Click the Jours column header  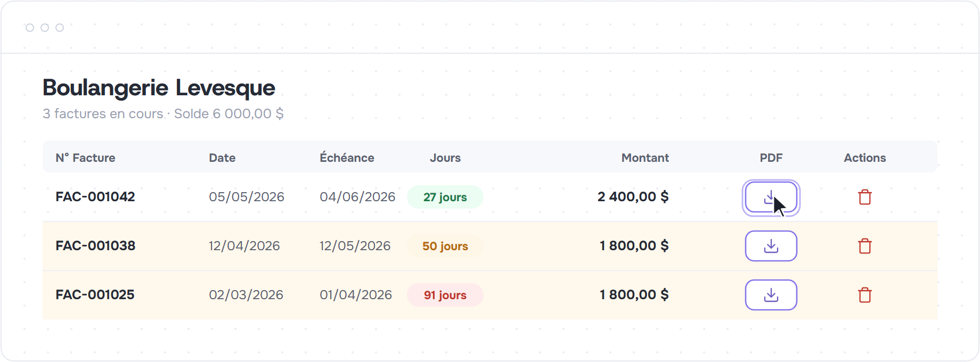[445, 158]
